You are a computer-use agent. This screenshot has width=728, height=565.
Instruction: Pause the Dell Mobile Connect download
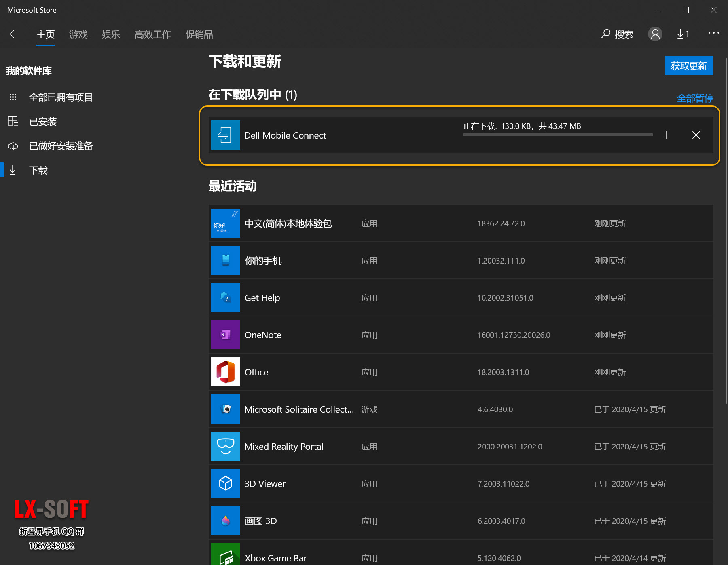667,135
